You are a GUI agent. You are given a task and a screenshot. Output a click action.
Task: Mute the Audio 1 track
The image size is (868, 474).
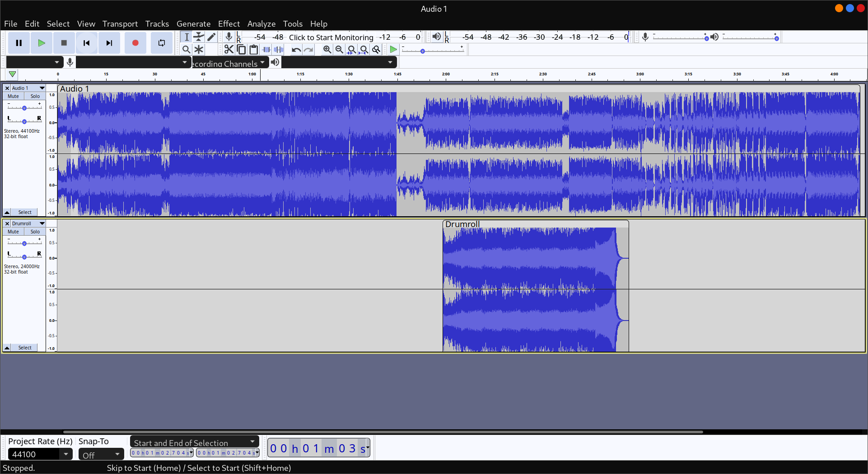tap(13, 96)
